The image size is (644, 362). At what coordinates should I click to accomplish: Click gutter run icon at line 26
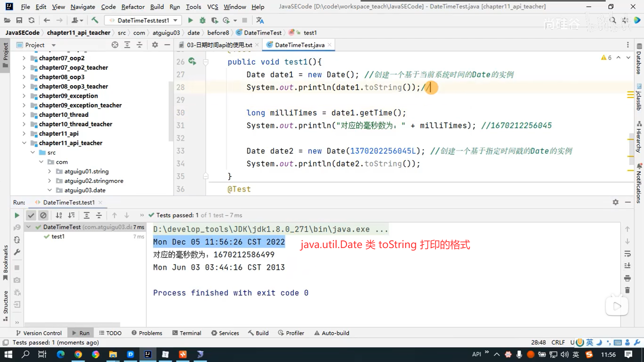[192, 61]
